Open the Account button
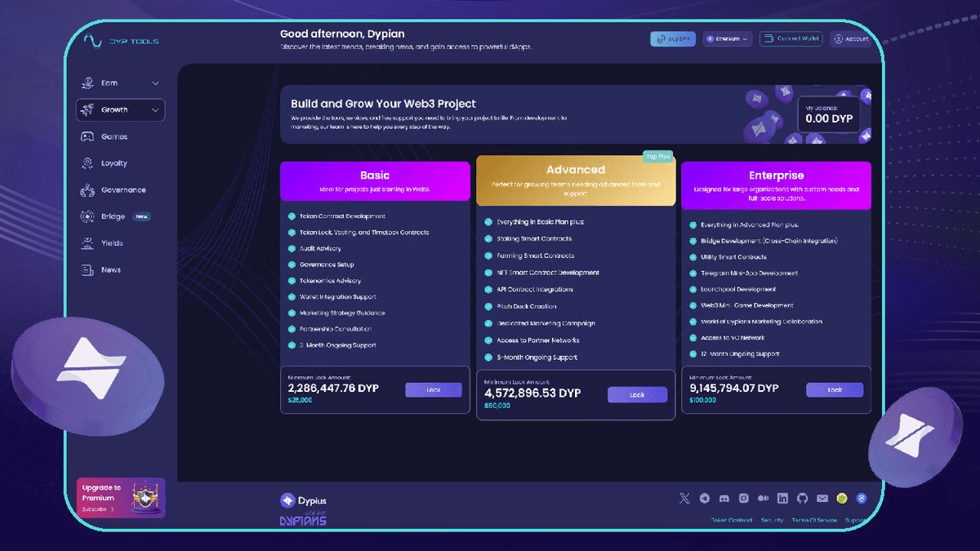 click(851, 38)
